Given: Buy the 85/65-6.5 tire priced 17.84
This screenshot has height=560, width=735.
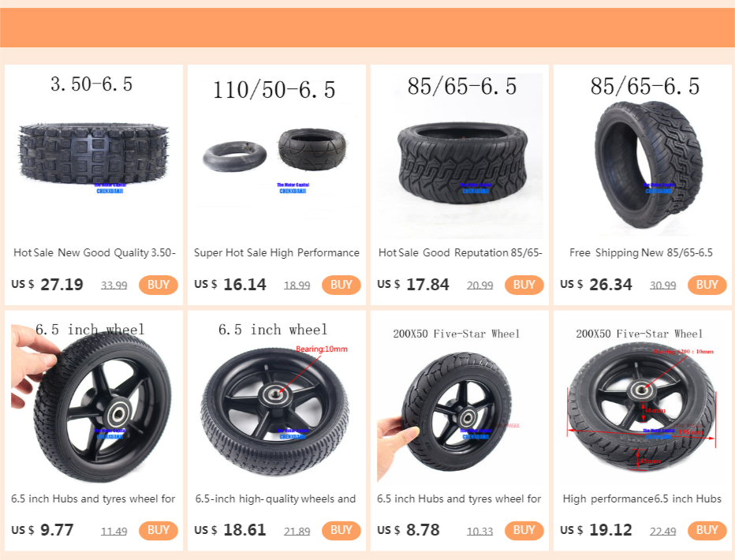Looking at the screenshot, I should 524,285.
